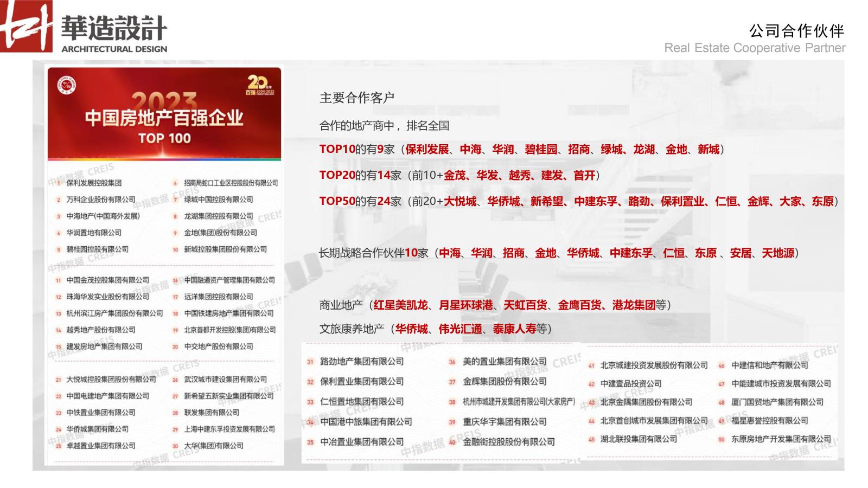
Task: Click rank 41 '北京城建投资发展' row
Action: coord(649,365)
